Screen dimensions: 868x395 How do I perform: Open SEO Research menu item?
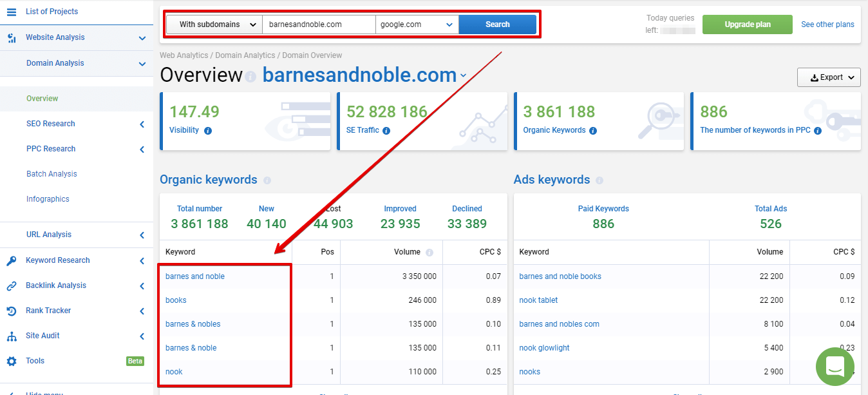pos(51,124)
